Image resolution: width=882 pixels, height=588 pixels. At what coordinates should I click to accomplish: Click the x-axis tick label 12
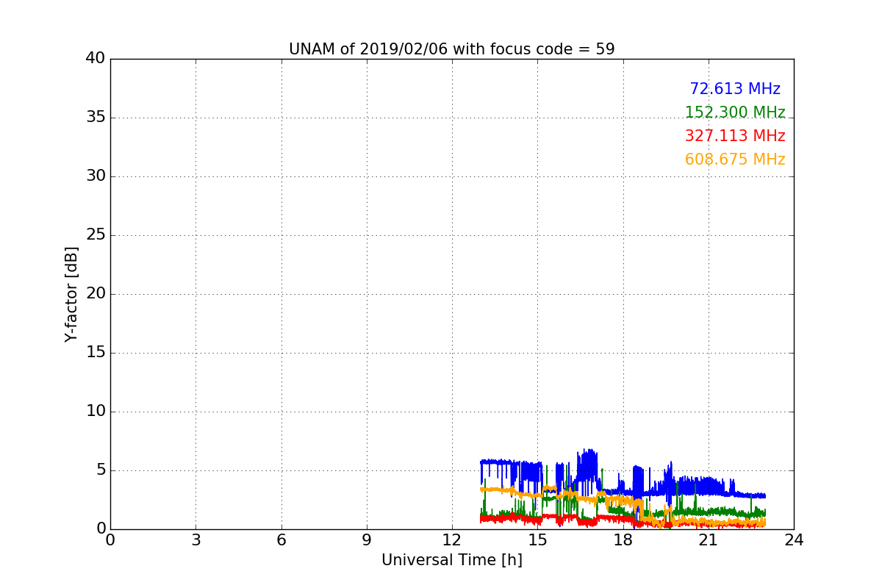452,540
